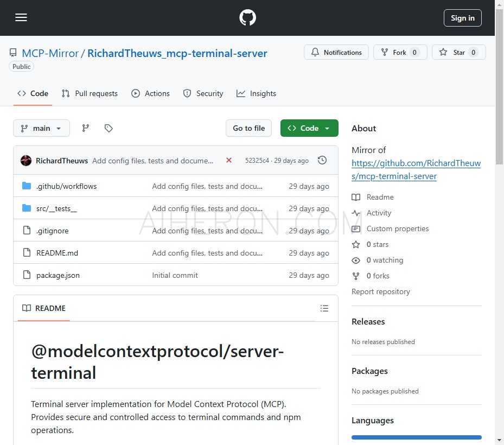Viewport: 504px width, 445px height.
Task: Open the green Code dropdown
Action: point(309,128)
